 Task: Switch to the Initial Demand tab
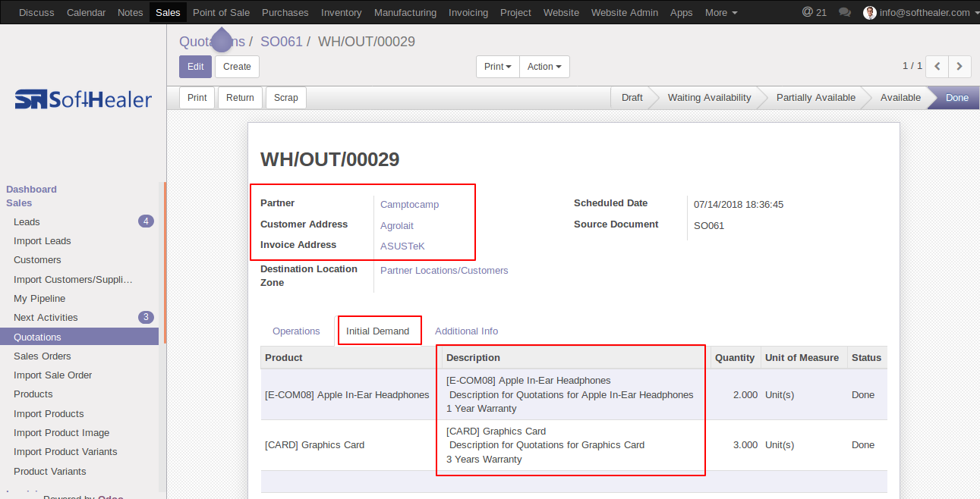click(x=378, y=331)
